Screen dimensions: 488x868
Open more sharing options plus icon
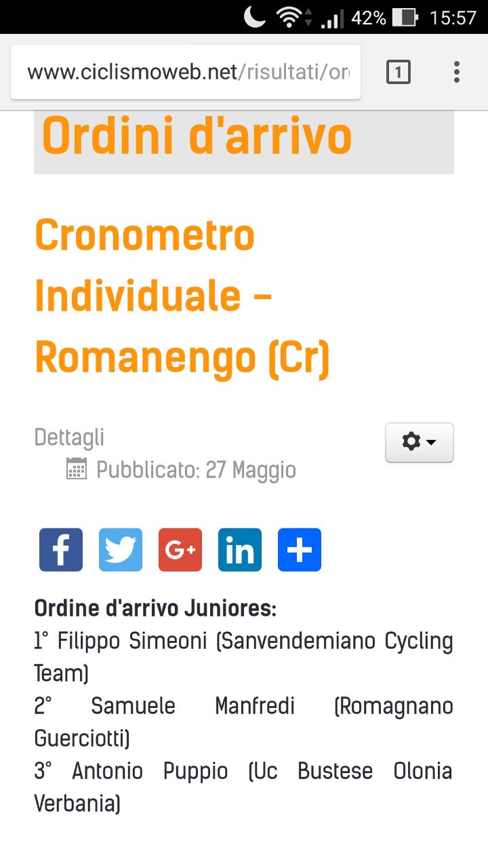tap(300, 550)
